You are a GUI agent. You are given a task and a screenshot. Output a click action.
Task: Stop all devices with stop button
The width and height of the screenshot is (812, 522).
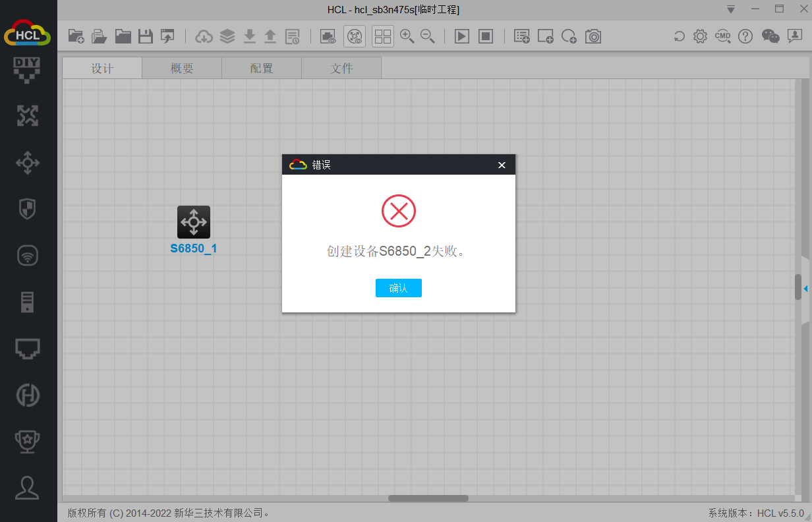pos(486,36)
